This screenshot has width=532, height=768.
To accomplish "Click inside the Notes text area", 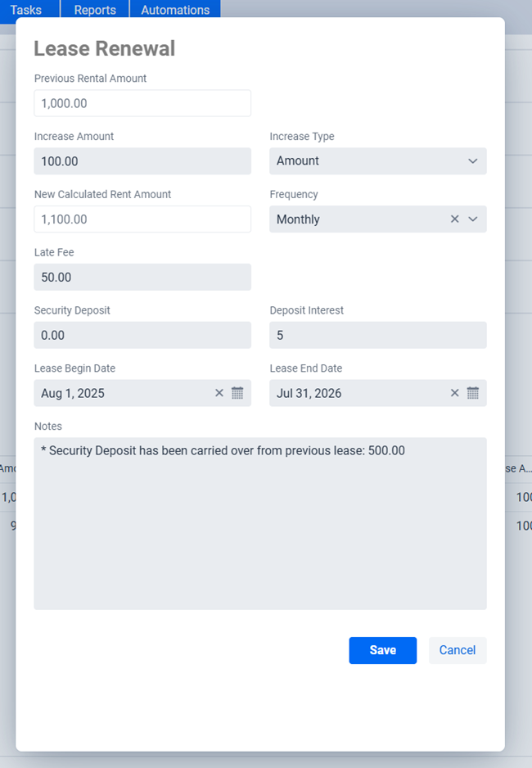I will pos(260,523).
